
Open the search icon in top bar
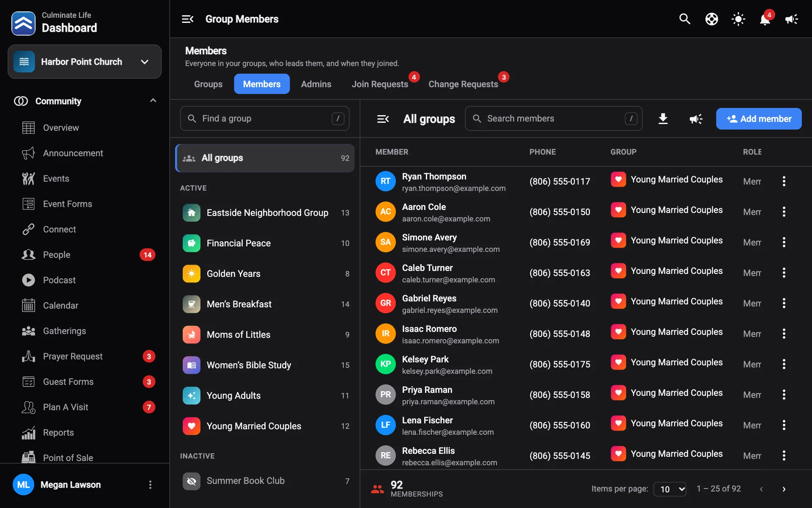tap(685, 19)
